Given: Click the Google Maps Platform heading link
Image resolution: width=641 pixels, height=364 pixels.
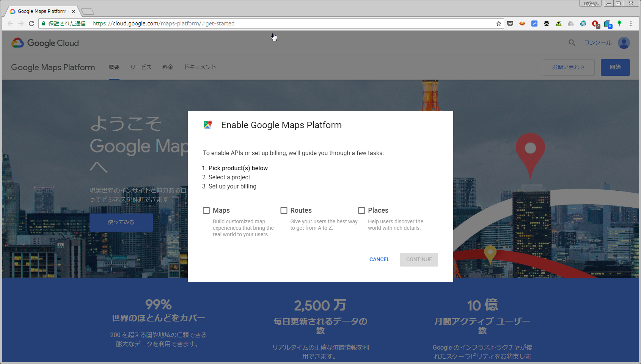Looking at the screenshot, I should pos(53,67).
